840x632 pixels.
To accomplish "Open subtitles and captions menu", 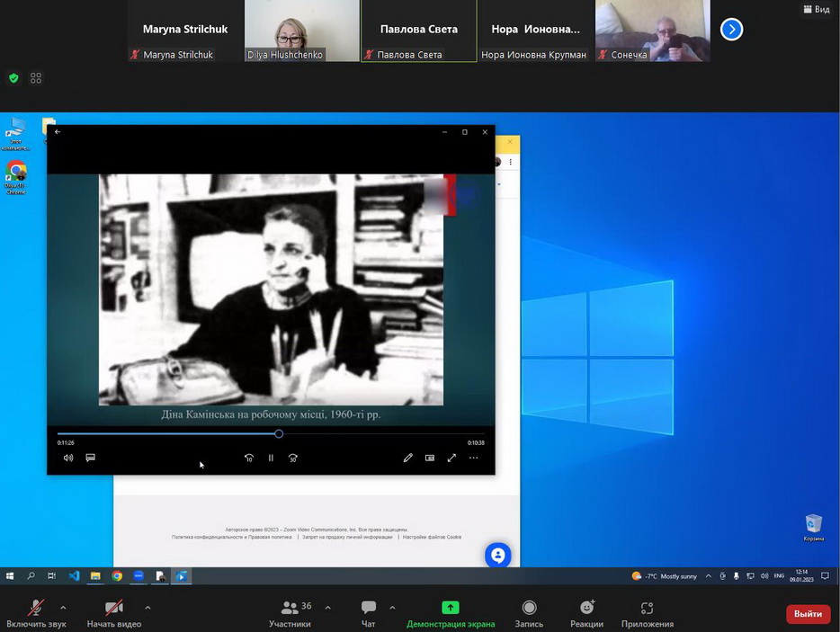I will 91,458.
